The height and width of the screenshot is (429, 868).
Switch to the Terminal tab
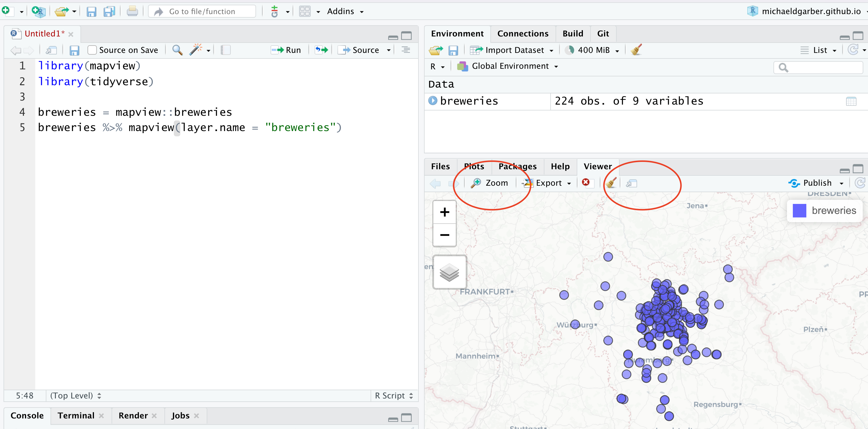pos(76,415)
